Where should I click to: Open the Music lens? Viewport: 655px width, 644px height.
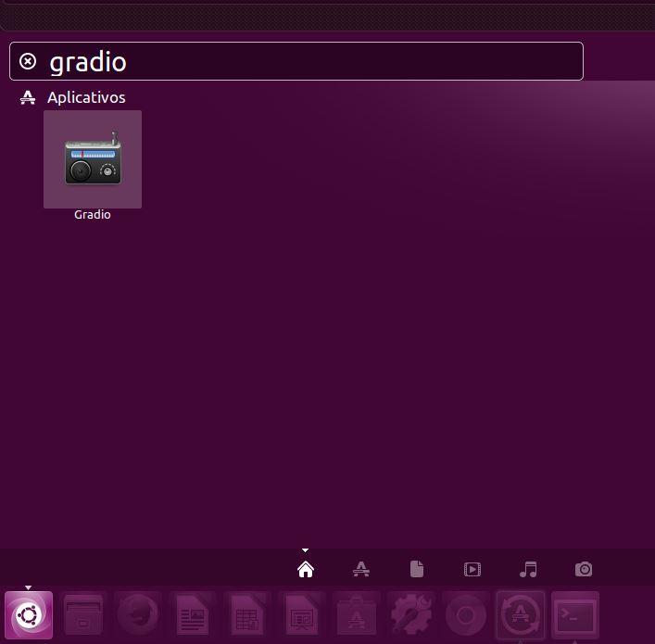click(528, 569)
